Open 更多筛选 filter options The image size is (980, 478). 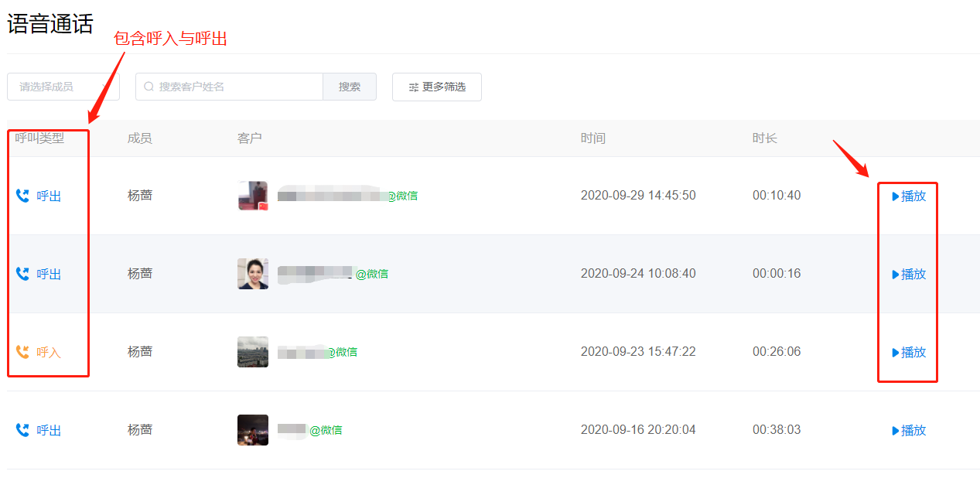coord(437,87)
